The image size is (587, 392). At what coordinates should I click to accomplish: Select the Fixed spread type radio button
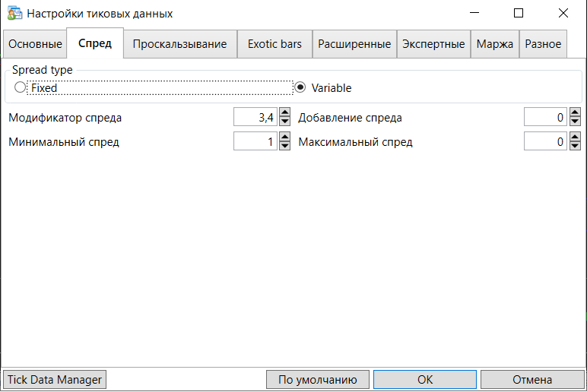21,87
